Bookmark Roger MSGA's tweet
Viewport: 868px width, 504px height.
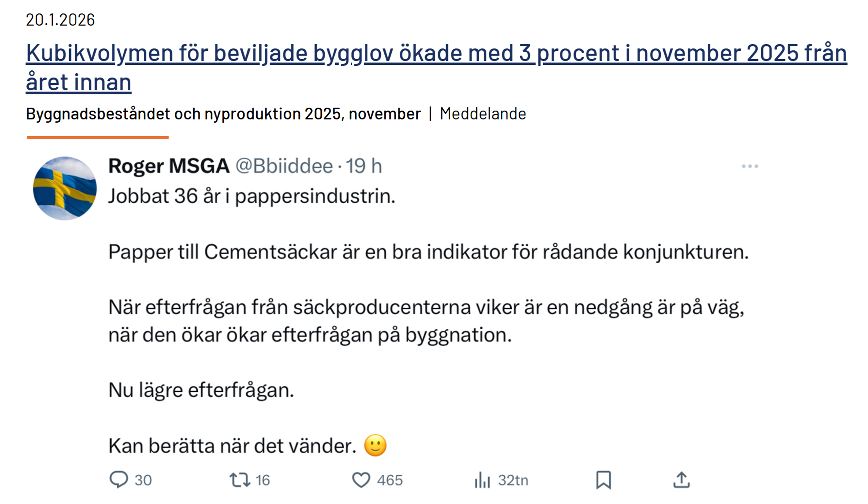point(603,480)
